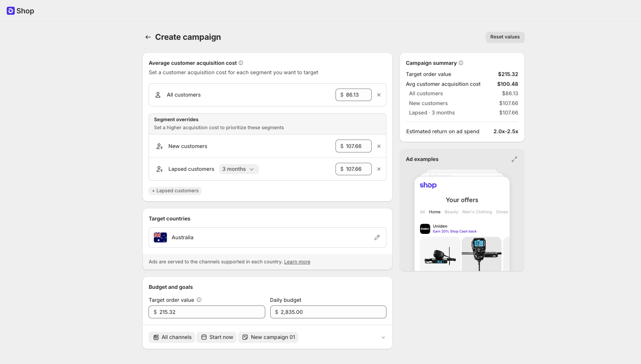Click Earn 20% Shop Cash back text
Screen dimensions: 641x364
click(x=454, y=232)
